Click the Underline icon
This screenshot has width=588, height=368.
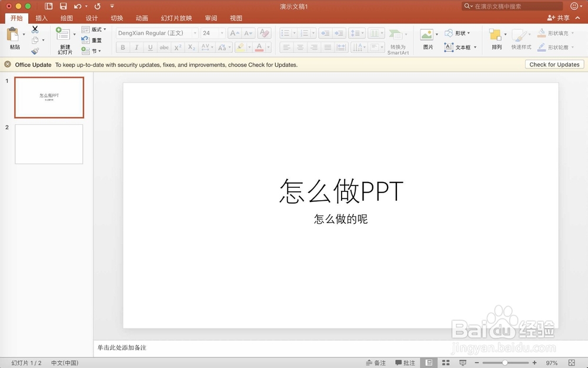[x=149, y=48]
